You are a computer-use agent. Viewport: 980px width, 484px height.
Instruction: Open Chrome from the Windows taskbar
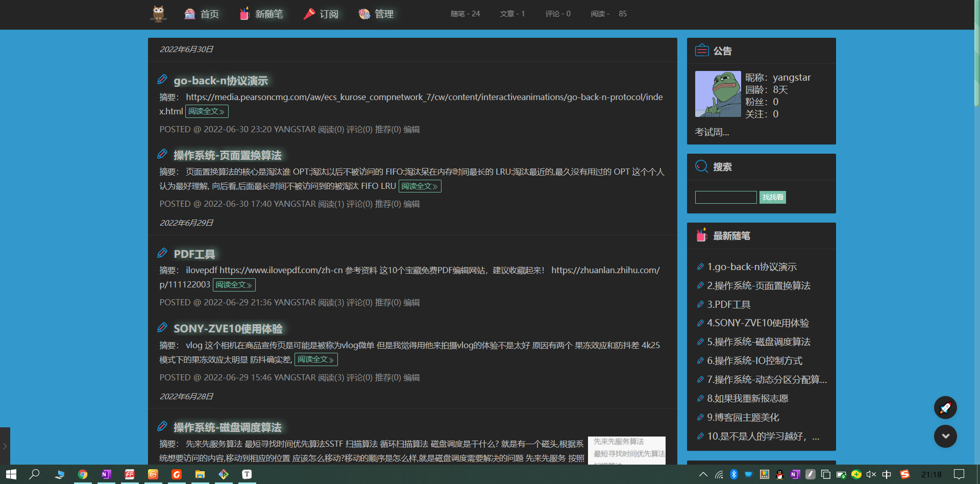click(83, 474)
